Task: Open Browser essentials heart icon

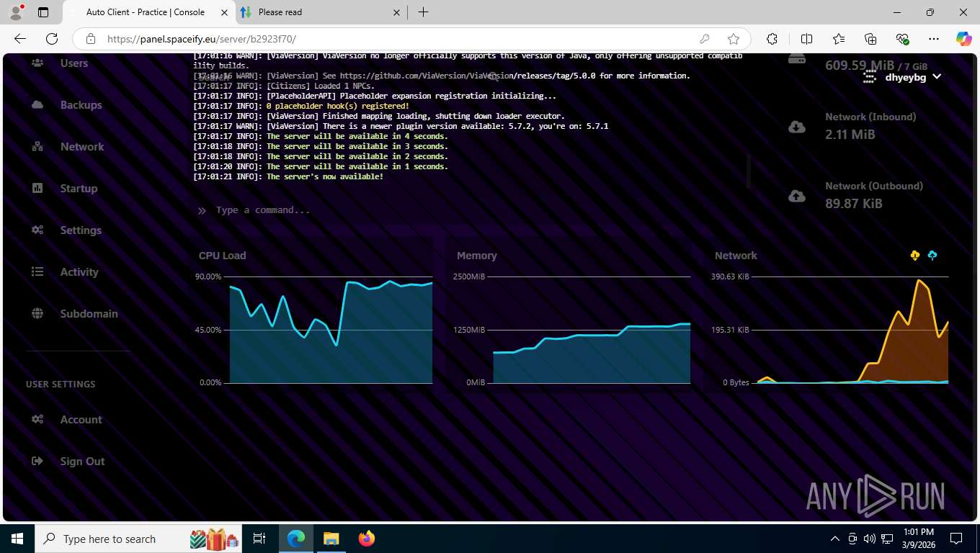Action: coord(902,39)
